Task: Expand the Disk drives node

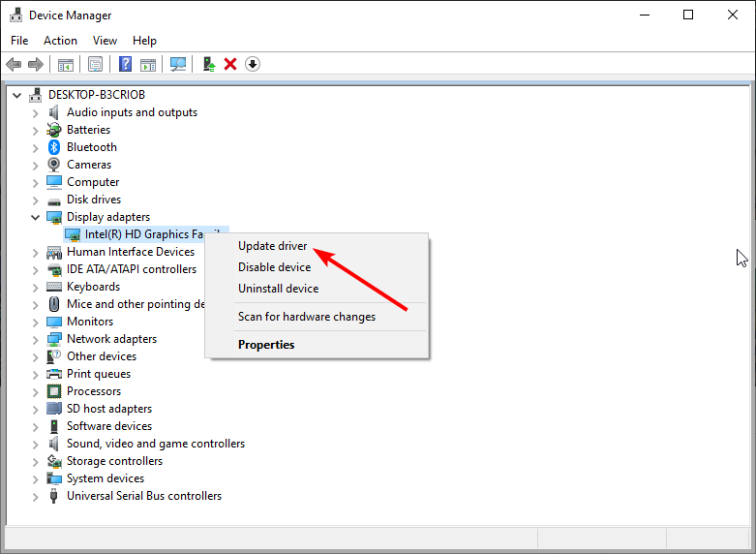Action: coord(35,200)
